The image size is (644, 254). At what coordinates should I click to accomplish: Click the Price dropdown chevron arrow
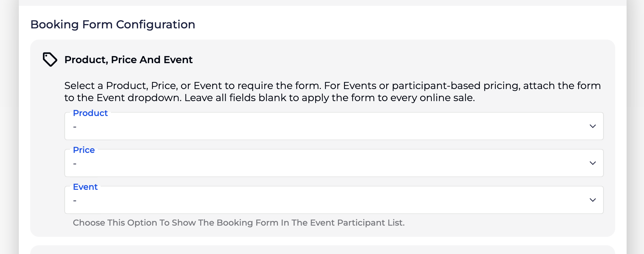tap(592, 163)
